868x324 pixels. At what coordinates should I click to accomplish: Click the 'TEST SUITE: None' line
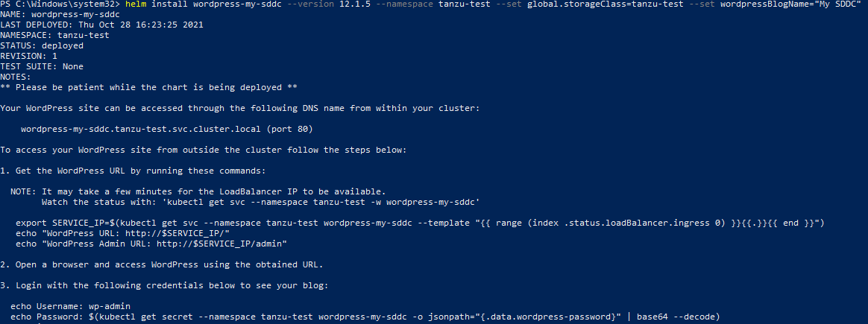pos(42,66)
